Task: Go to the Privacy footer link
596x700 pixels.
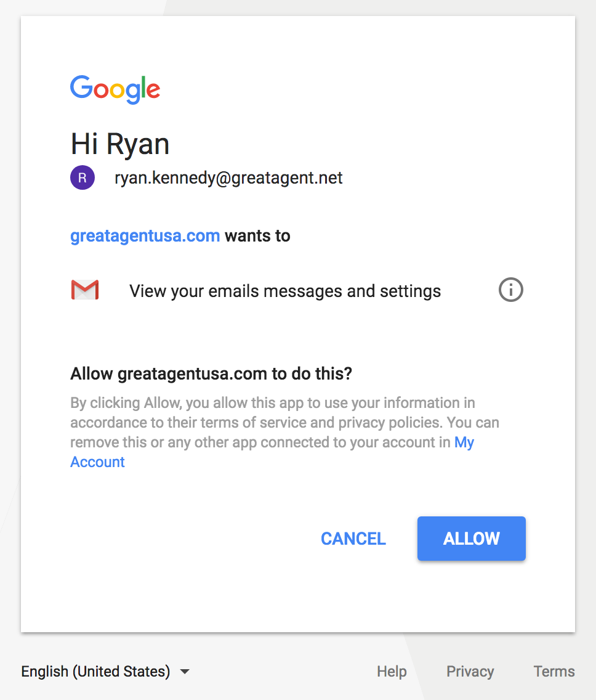Action: (x=470, y=671)
